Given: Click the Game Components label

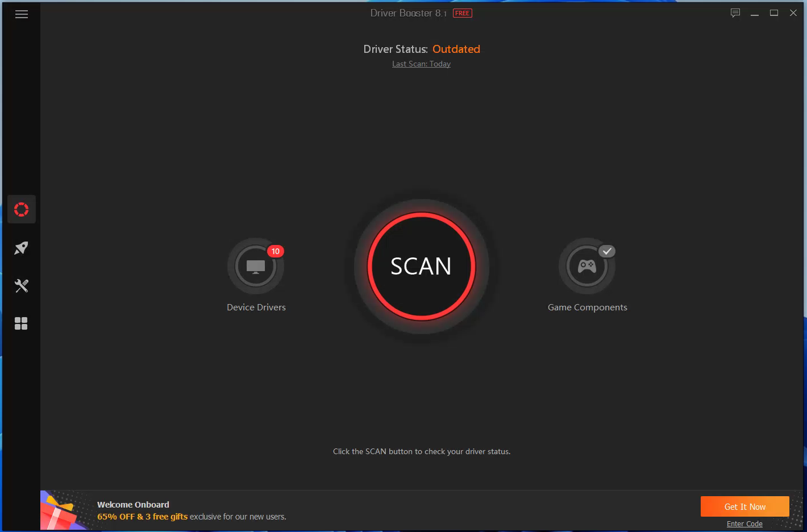Looking at the screenshot, I should click(x=588, y=307).
